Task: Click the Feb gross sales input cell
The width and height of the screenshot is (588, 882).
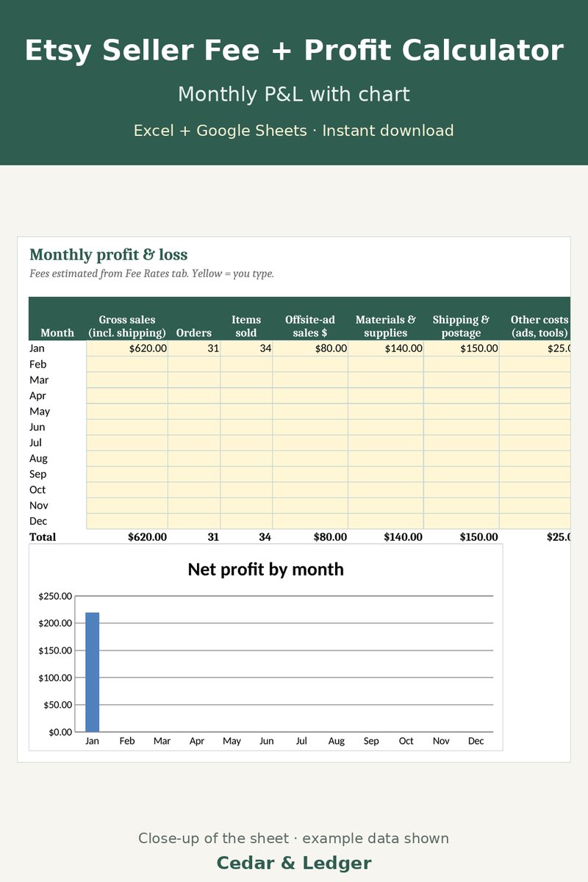Action: tap(127, 365)
